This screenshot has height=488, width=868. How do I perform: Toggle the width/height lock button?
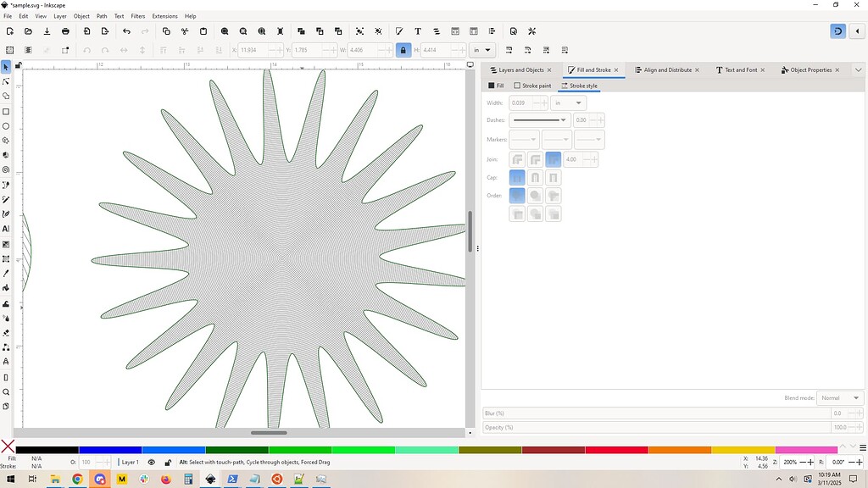403,50
